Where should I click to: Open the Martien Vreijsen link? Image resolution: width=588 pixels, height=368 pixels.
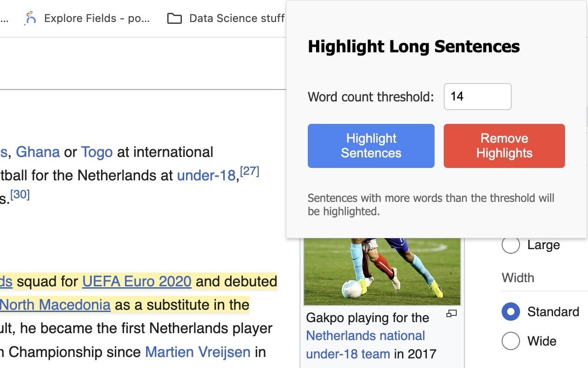point(198,352)
